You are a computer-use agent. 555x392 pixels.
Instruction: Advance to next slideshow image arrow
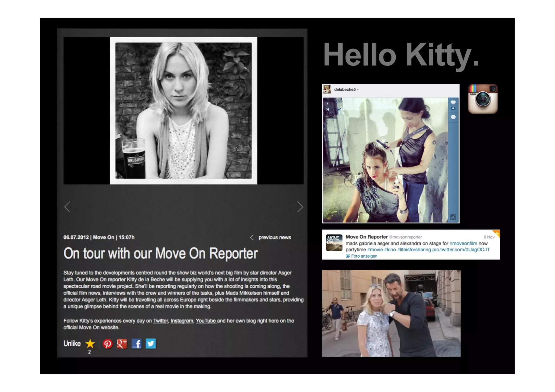click(x=299, y=207)
